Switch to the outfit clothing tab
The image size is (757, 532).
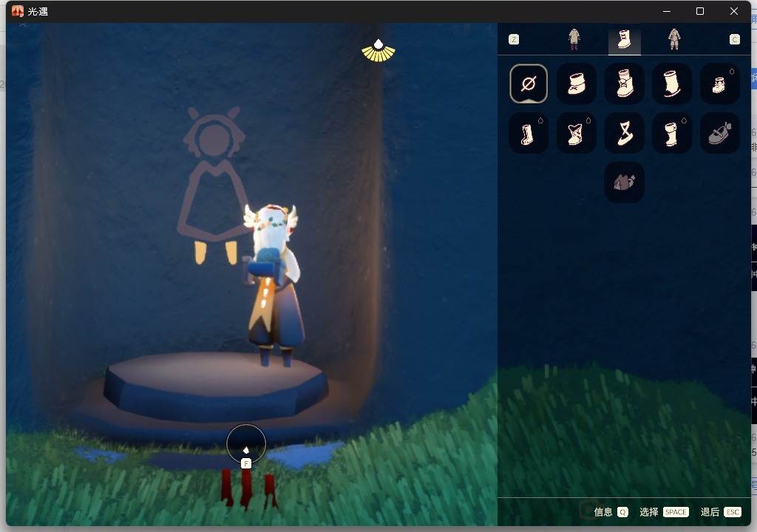(574, 39)
